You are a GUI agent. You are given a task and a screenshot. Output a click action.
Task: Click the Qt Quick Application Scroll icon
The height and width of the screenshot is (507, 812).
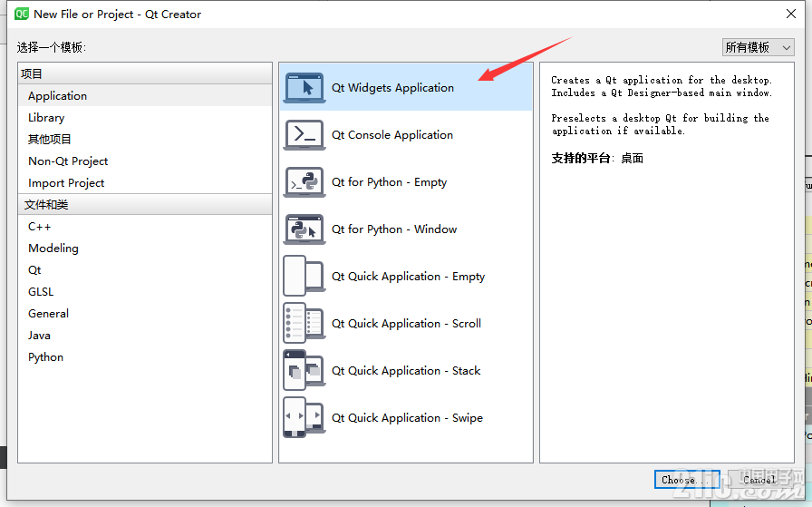click(x=304, y=323)
